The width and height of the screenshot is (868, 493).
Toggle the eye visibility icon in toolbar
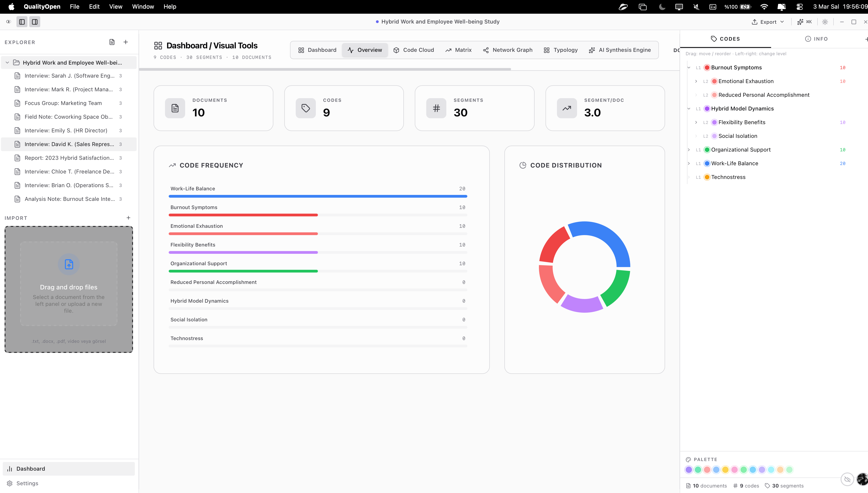(x=8, y=22)
